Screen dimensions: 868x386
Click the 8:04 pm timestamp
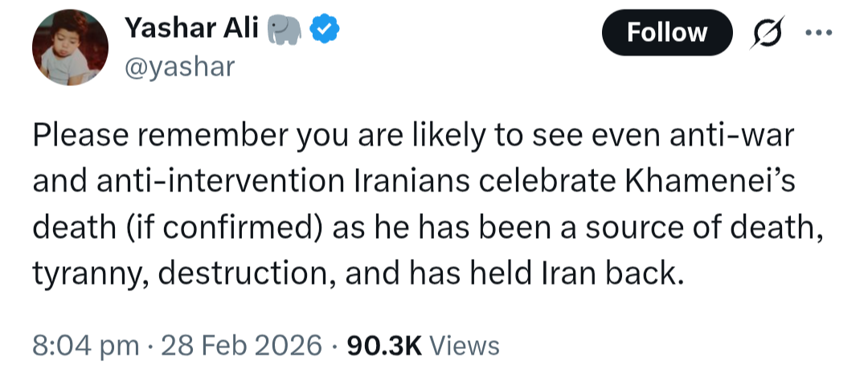pos(85,346)
